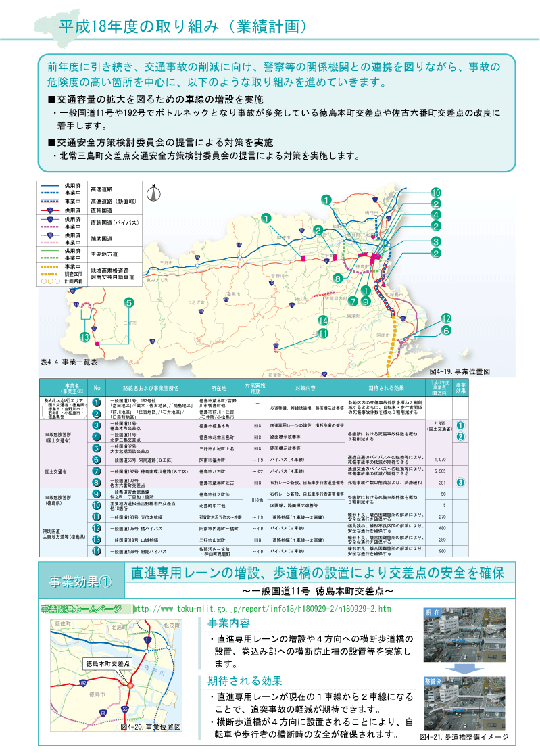Click the 事業効果① section header

[x=81, y=582]
